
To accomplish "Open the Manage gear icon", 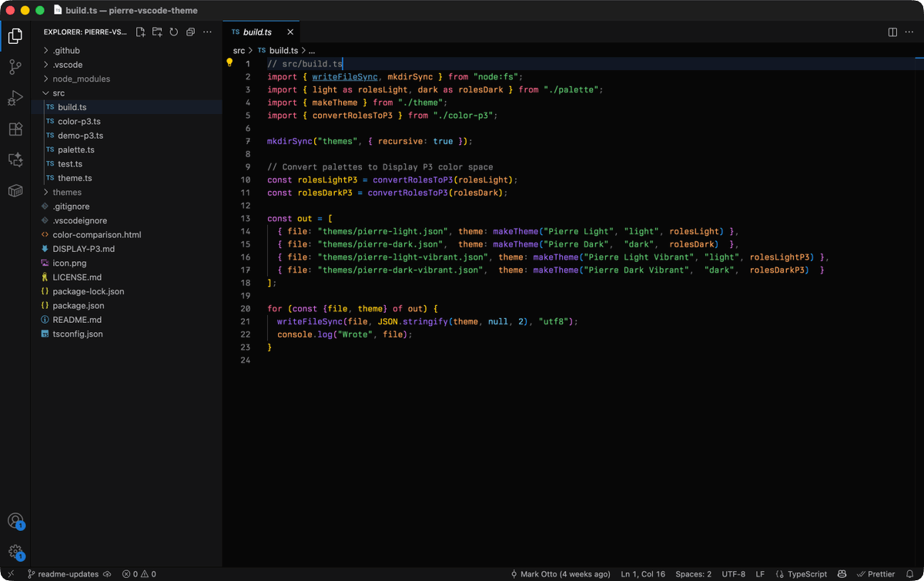I will (15, 552).
